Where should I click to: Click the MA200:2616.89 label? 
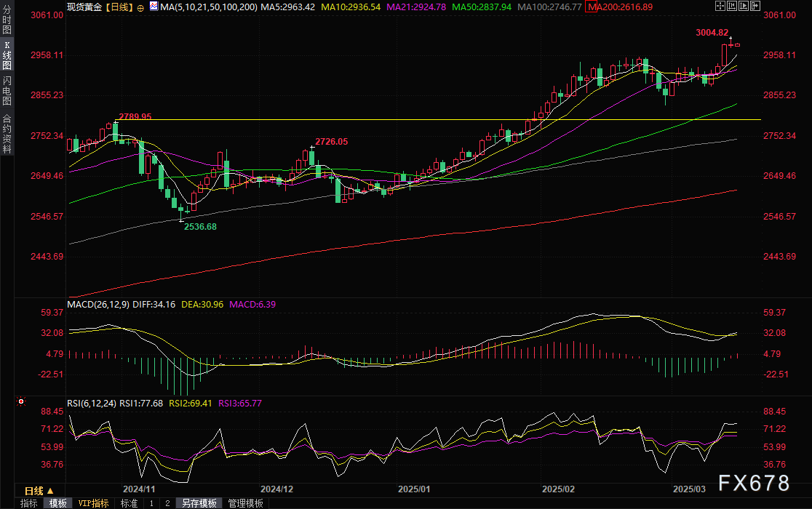(619, 7)
